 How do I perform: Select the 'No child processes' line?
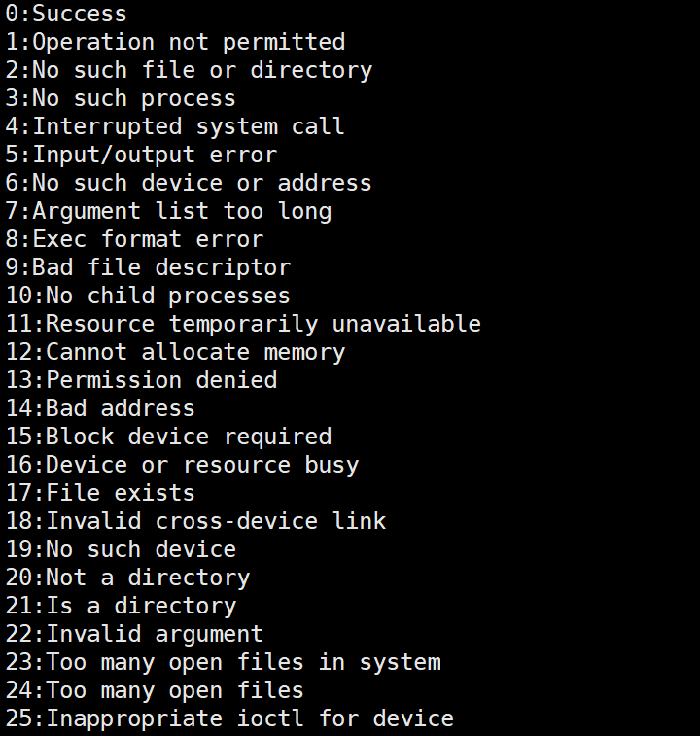tap(148, 296)
